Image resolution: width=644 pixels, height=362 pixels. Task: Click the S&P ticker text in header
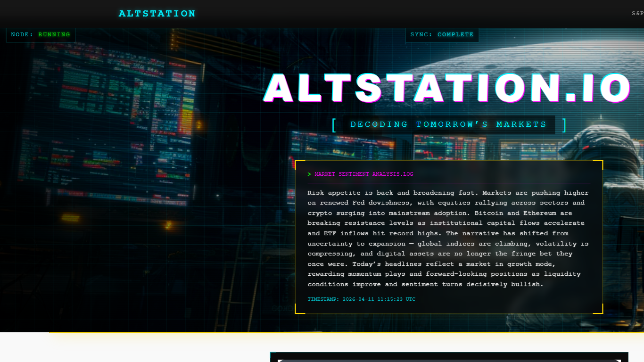[638, 14]
